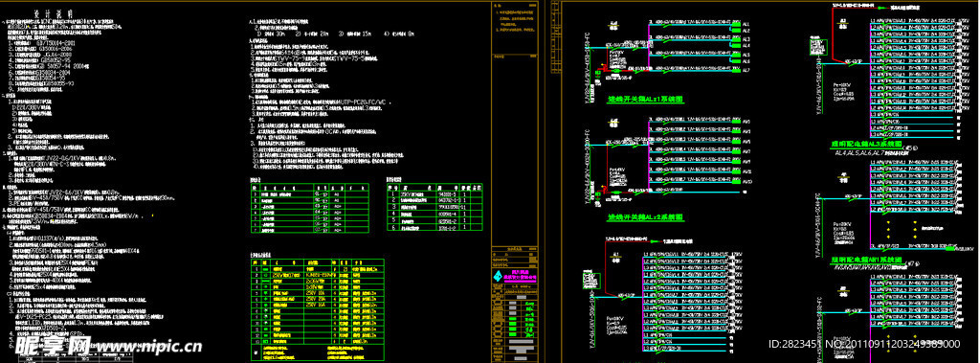Select the 进线开关箱ALz1系统图 title

(x=646, y=99)
